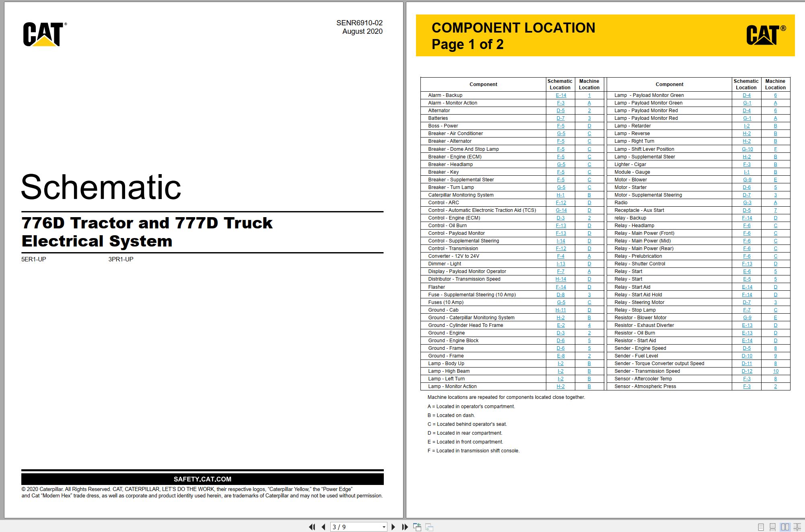Open schematic link G-14 for Automatic Electronic Traction Aid

[561, 210]
